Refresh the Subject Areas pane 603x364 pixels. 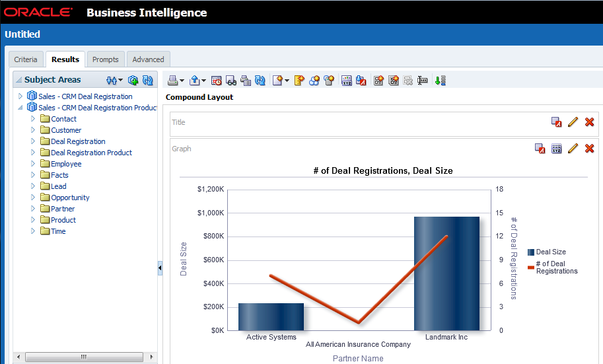point(147,80)
